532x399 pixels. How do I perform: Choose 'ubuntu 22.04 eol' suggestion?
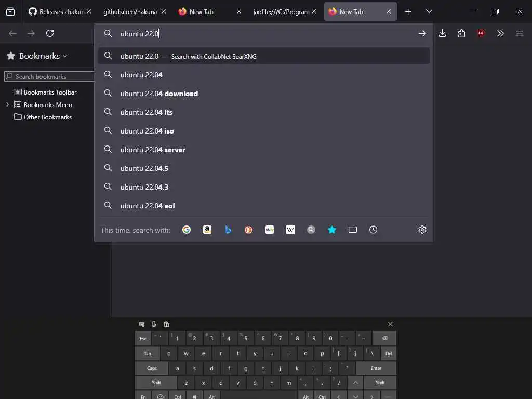(x=263, y=206)
